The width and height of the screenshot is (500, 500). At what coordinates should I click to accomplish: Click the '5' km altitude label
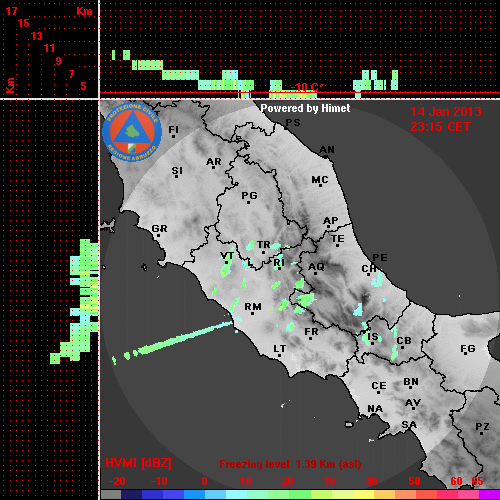(x=83, y=86)
